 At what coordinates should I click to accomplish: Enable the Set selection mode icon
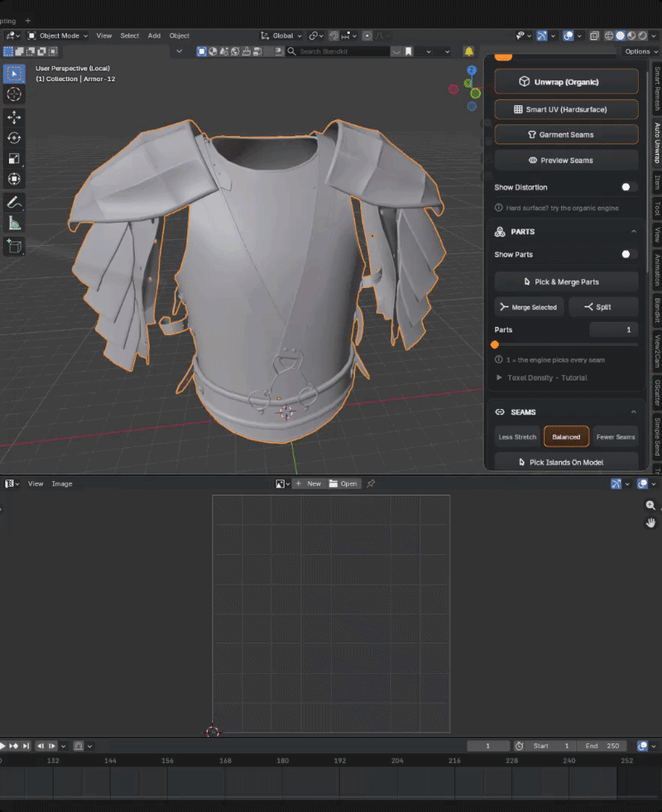[x=8, y=51]
